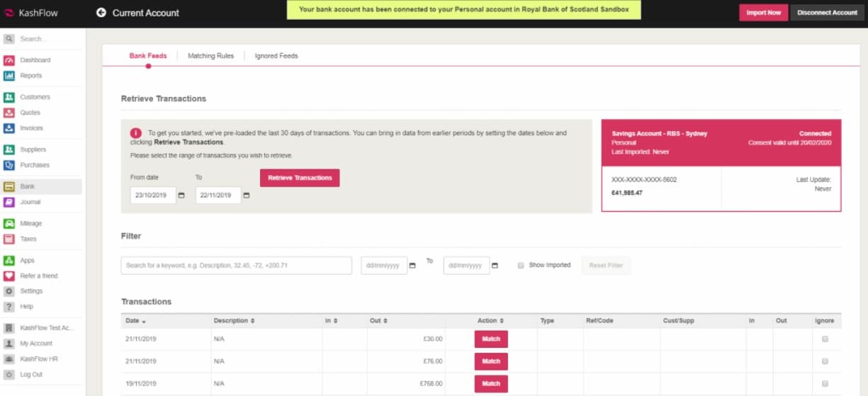Open calendar picker for From date
The height and width of the screenshot is (396, 868).
[x=181, y=196]
